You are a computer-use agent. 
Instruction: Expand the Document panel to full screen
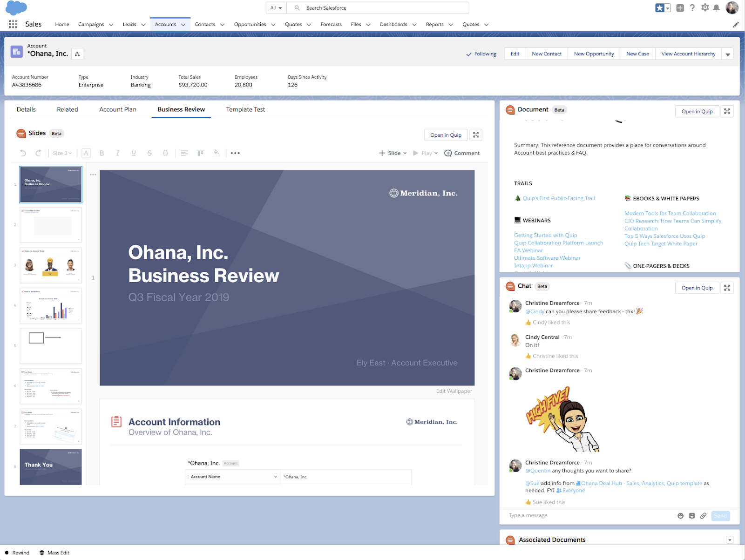point(727,111)
